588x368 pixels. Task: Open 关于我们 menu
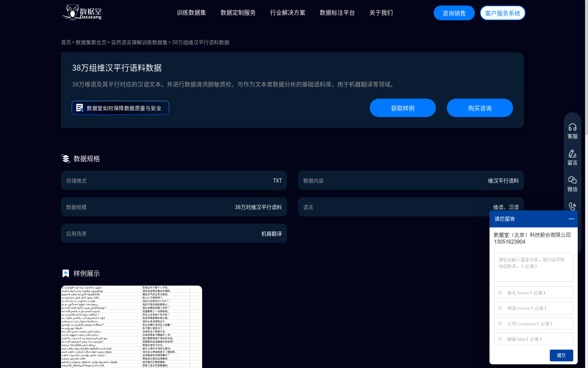pos(381,13)
